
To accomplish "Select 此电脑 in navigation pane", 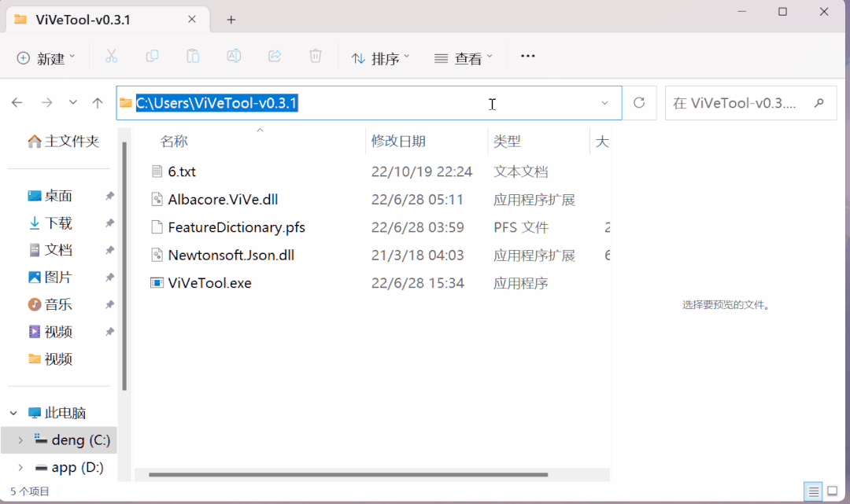I will (x=57, y=413).
